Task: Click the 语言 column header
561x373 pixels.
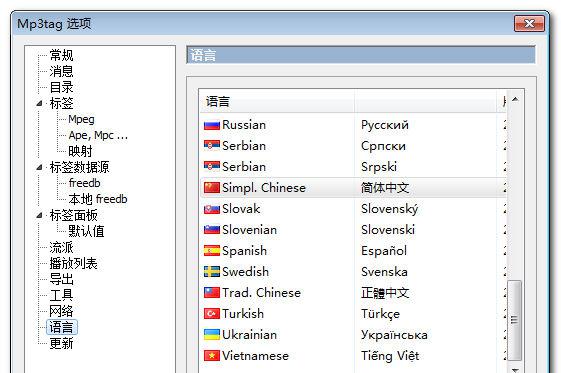Action: (277, 102)
